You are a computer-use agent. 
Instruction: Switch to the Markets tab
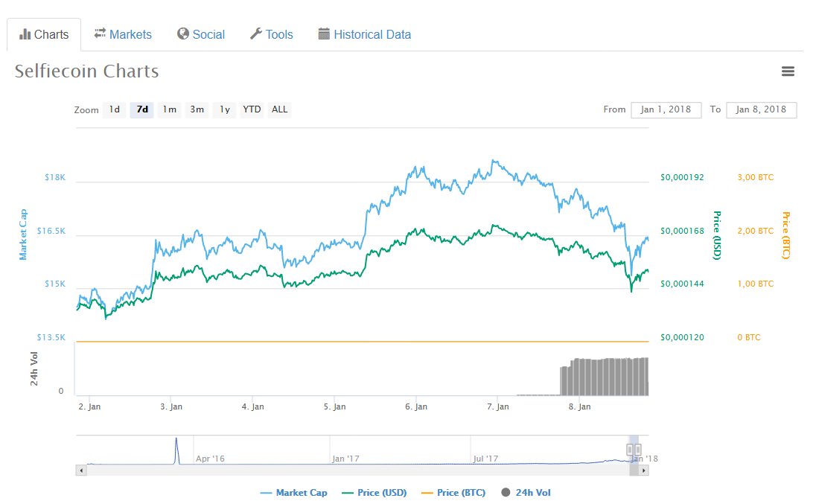(123, 34)
